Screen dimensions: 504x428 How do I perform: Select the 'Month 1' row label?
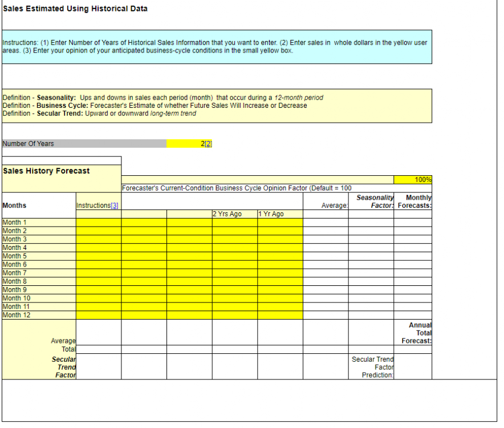[14, 223]
